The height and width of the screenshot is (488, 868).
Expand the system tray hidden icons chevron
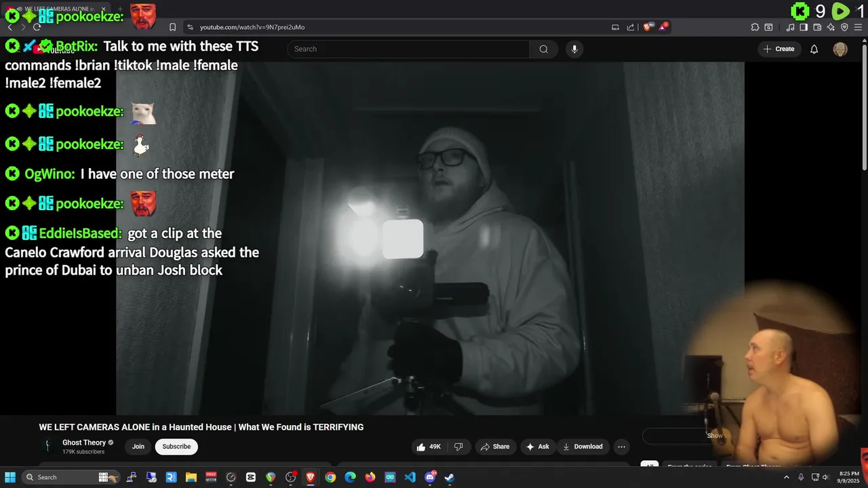point(787,477)
